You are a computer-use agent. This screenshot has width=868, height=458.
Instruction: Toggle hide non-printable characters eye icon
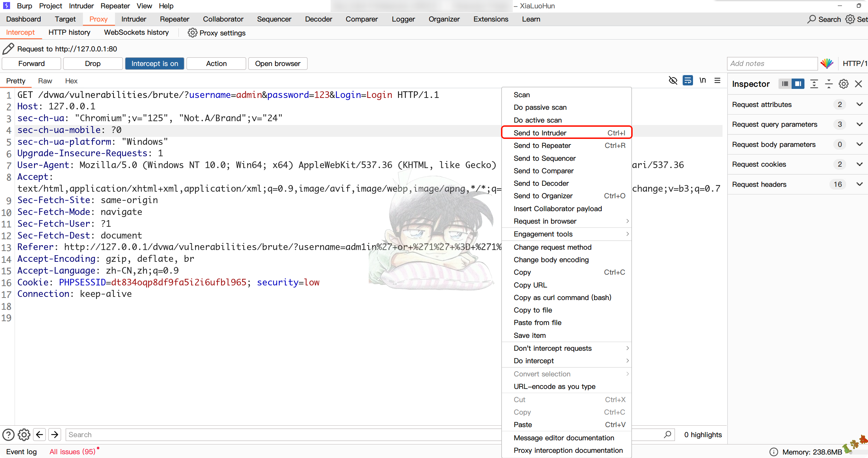tap(673, 81)
